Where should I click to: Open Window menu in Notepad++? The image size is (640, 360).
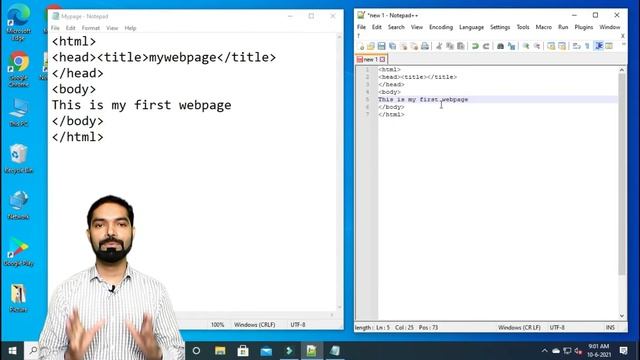pos(609,27)
